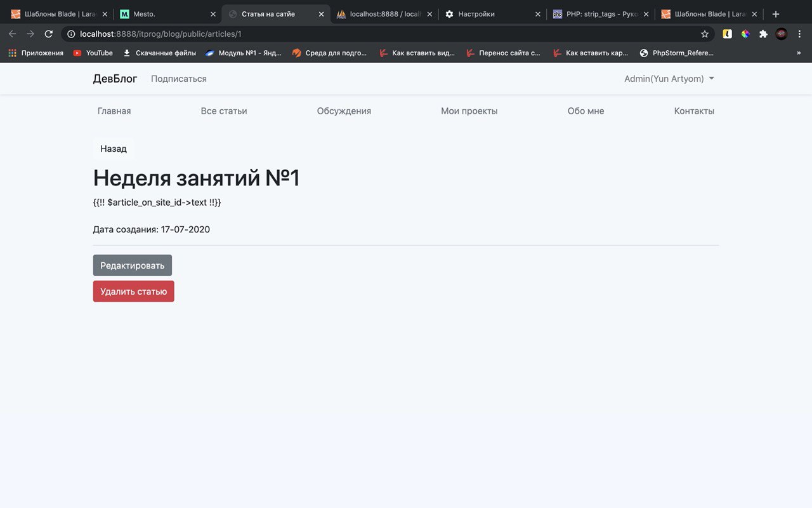Viewport: 812px width, 508px height.
Task: Close the Mesto. tab
Action: click(213, 14)
